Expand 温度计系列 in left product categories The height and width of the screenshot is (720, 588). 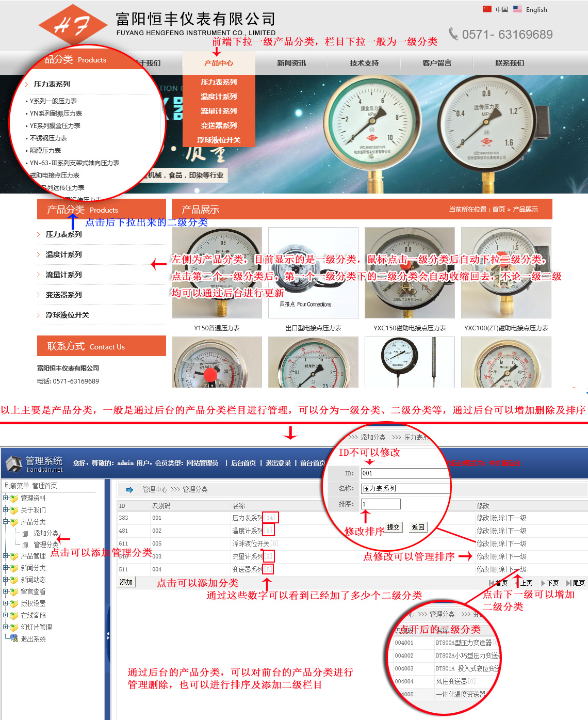tap(63, 254)
